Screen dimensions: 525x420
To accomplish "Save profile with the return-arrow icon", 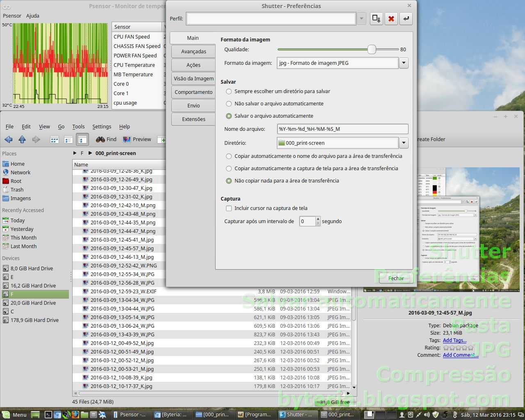I will point(406,18).
